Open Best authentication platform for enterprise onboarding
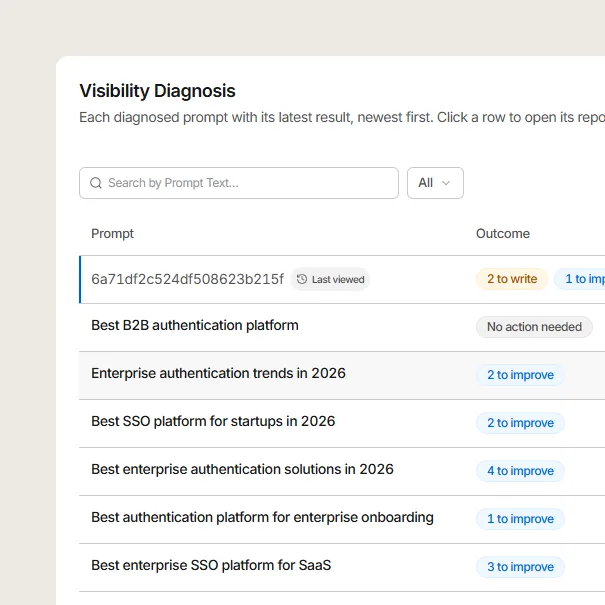This screenshot has width=605, height=605. tap(342, 519)
